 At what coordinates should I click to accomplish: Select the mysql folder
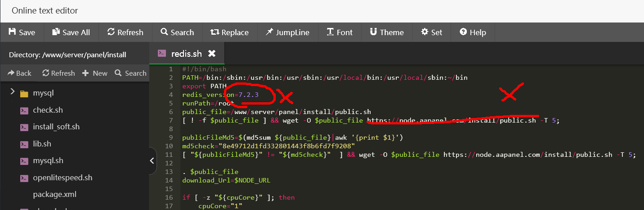pos(43,93)
